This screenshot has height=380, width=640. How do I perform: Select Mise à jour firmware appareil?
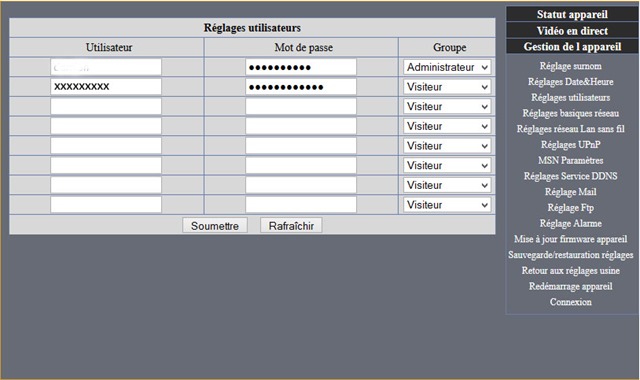[x=570, y=239]
